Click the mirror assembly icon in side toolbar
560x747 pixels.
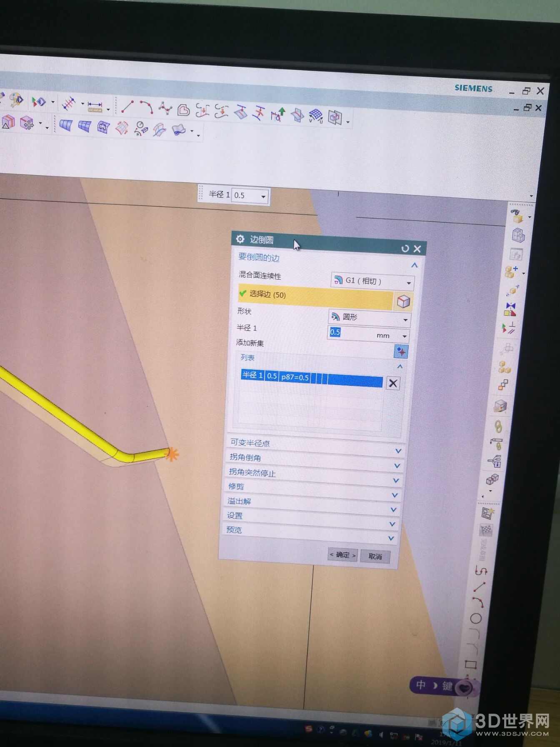pyautogui.click(x=510, y=309)
